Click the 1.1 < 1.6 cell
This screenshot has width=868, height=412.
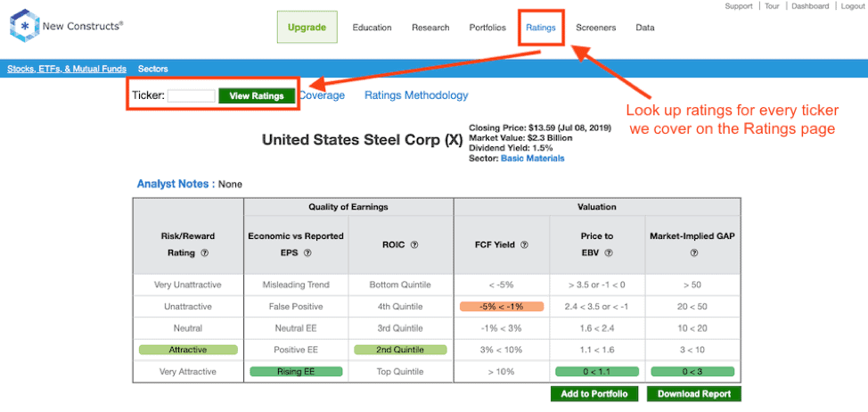(x=597, y=350)
